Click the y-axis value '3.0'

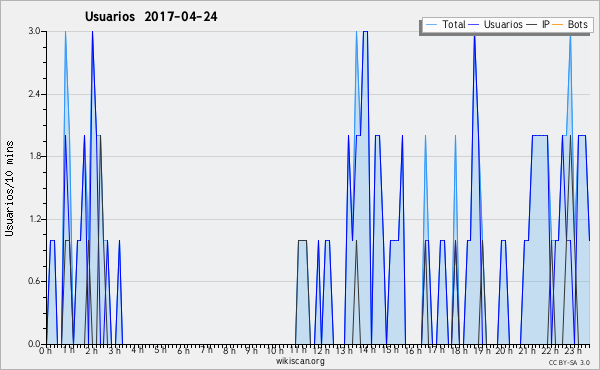(34, 31)
